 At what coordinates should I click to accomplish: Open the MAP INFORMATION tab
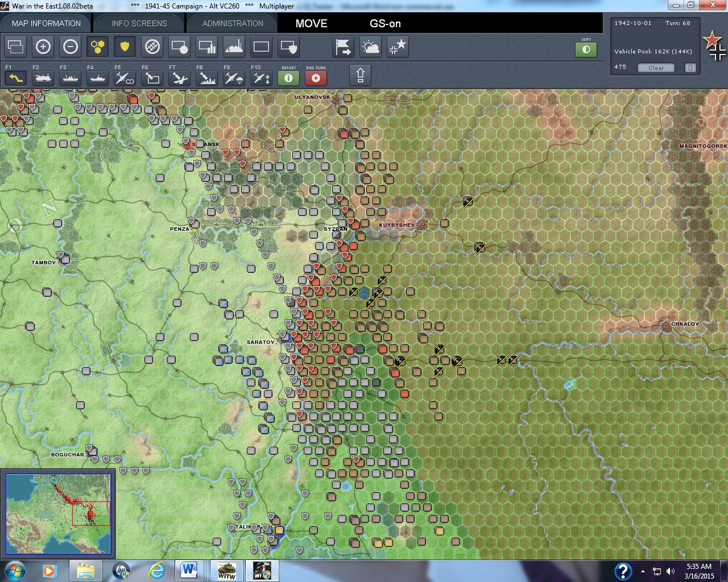pyautogui.click(x=46, y=23)
